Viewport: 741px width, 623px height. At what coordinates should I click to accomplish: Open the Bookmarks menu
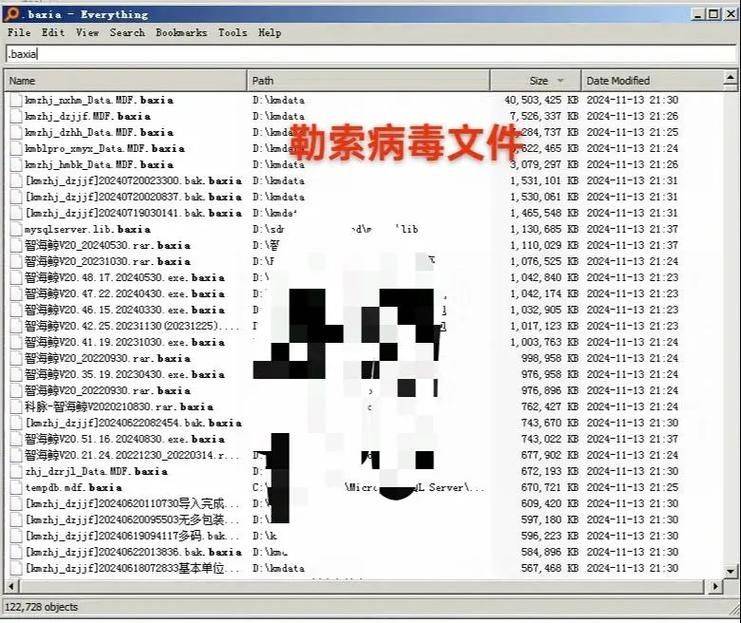181,33
